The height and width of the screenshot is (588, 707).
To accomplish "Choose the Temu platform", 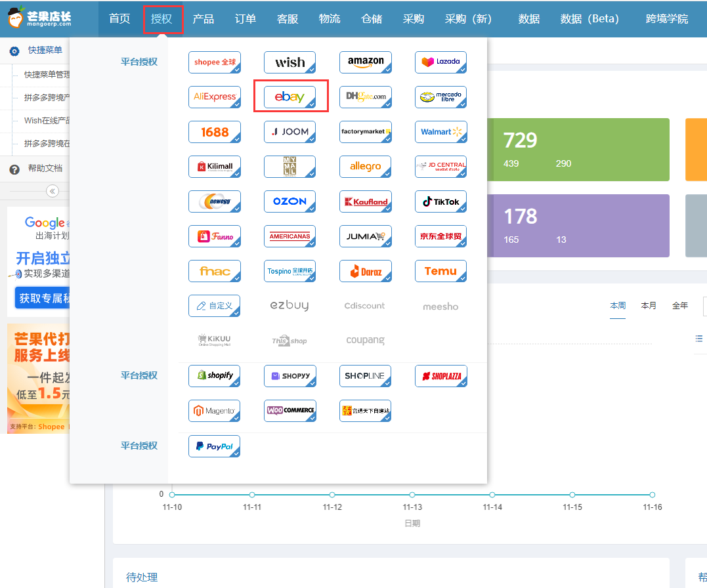I will 441,270.
